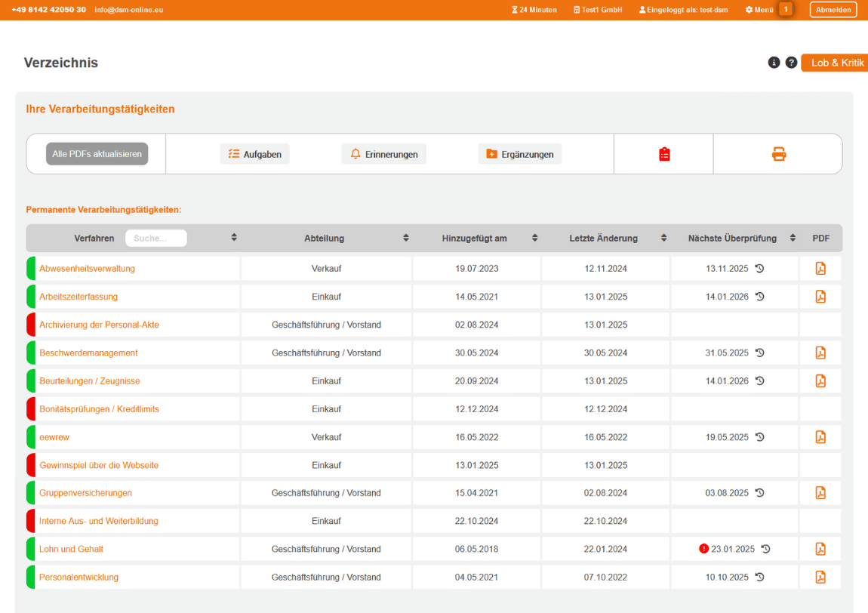Open the eewrew entry
This screenshot has width=868, height=613.
tap(54, 437)
